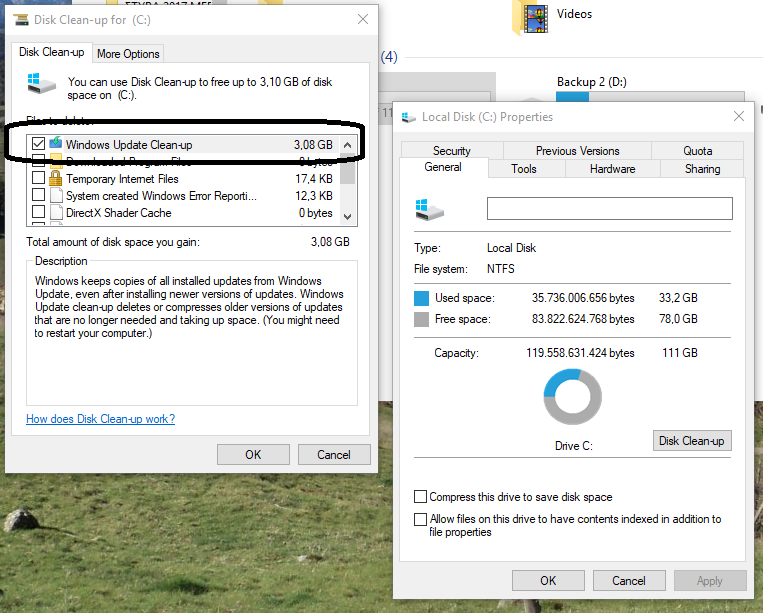Click the Disk Clean-up title bar drive icon
This screenshot has width=763, height=613.
(21, 20)
